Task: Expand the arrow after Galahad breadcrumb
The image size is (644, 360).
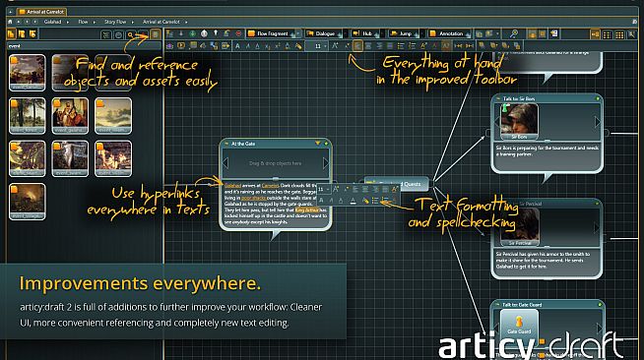Action: click(68, 22)
